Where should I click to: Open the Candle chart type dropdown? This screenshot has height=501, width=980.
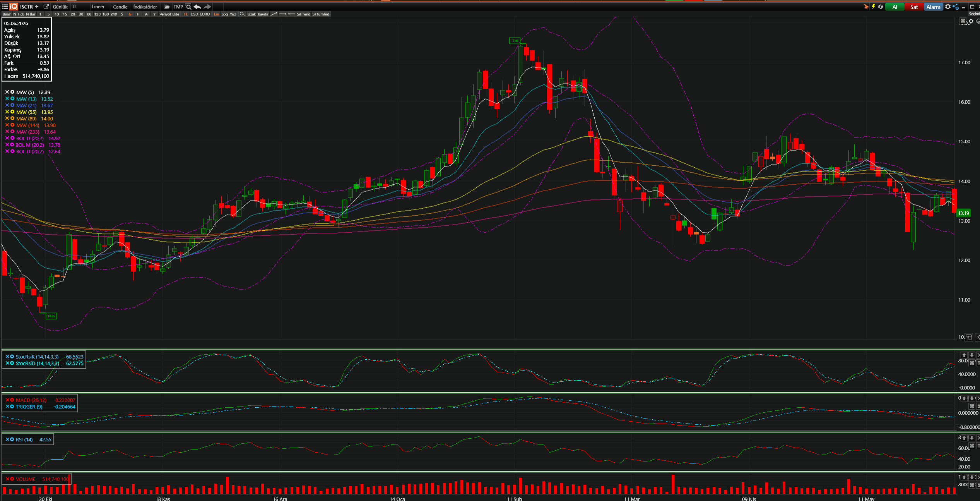click(x=120, y=7)
